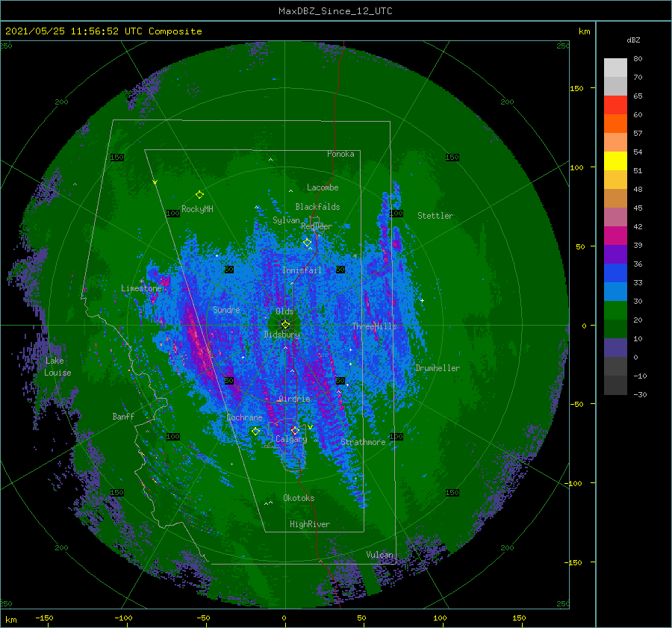Click the light gray 80 dBZ legend swatch
Screen dimensions: 672x628
coord(615,68)
